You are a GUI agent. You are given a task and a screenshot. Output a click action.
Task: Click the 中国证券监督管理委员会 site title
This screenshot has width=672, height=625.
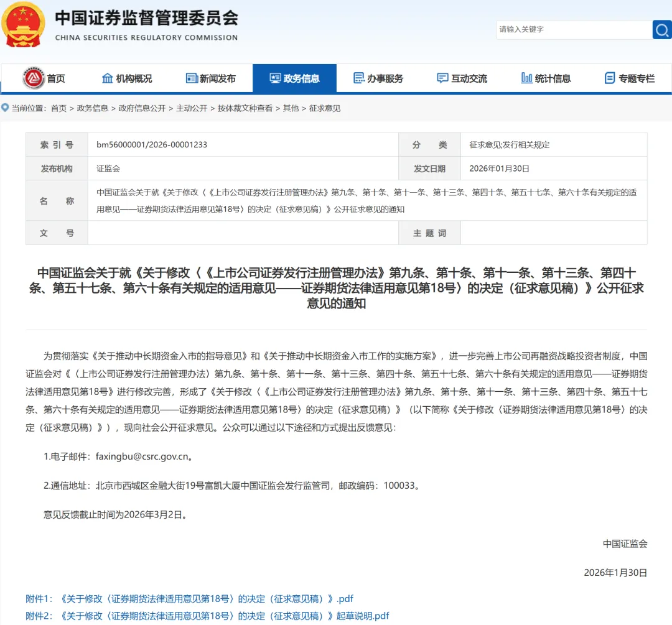[146, 18]
